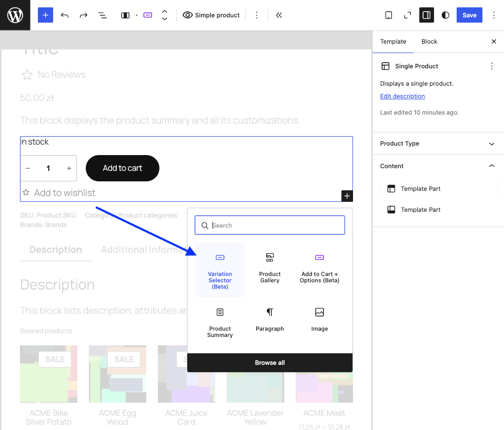Click the Edit description link
The height and width of the screenshot is (430, 504).
pyautogui.click(x=402, y=96)
